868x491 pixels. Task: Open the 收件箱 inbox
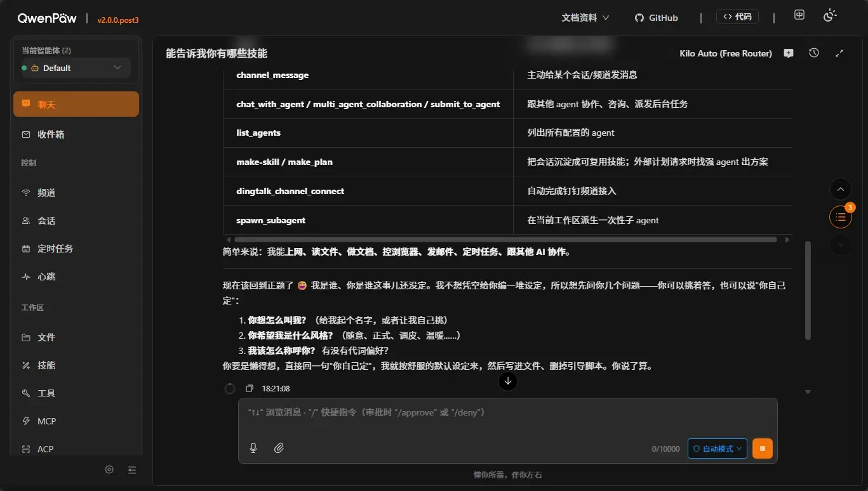(x=76, y=134)
